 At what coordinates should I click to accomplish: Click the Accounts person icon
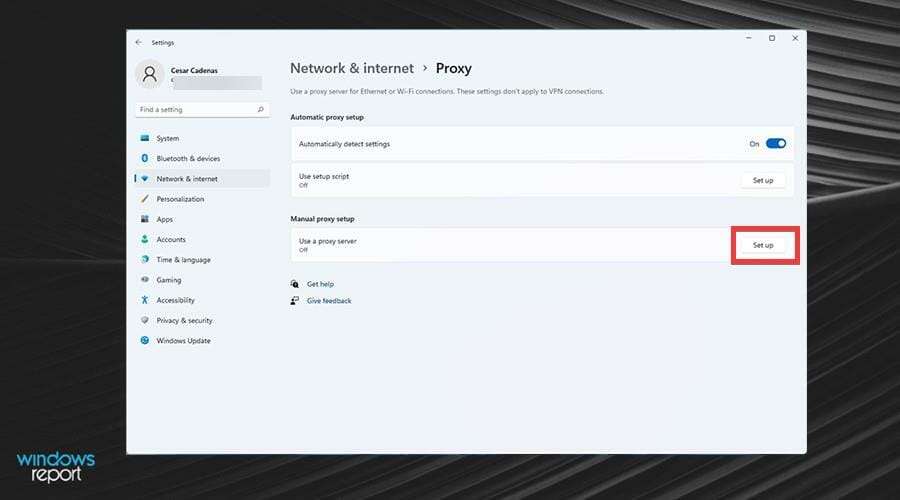point(145,239)
